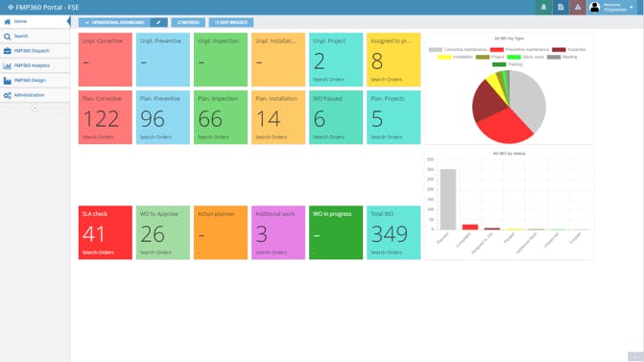The image size is (644, 362).
Task: Click the number 349 on Total WO
Action: click(390, 234)
